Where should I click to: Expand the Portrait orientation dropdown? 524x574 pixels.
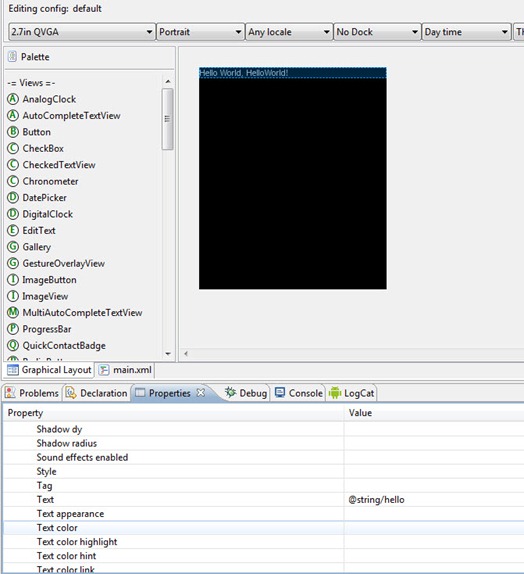[x=200, y=32]
